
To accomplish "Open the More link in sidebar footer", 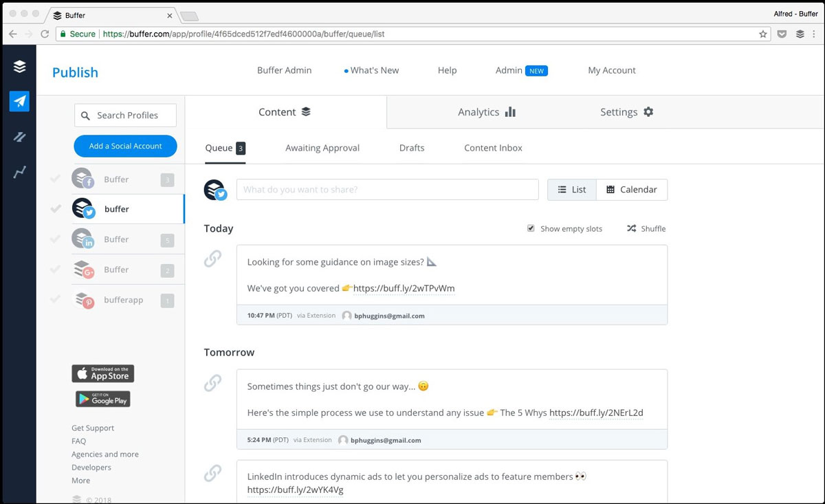I will tap(80, 481).
